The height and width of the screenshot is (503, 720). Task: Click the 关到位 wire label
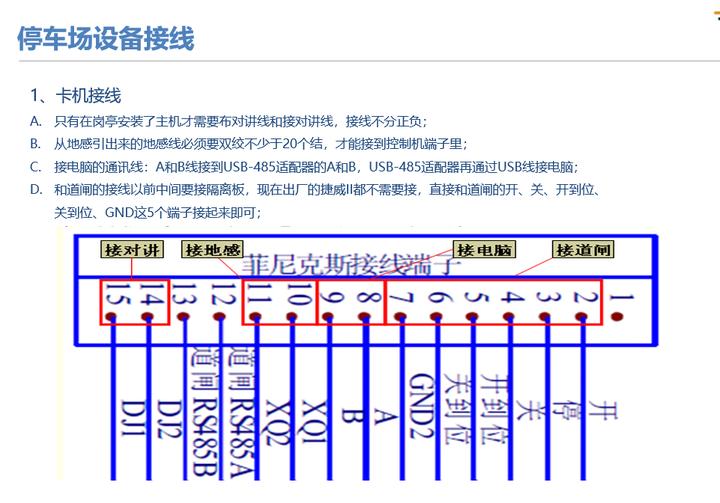point(458,409)
